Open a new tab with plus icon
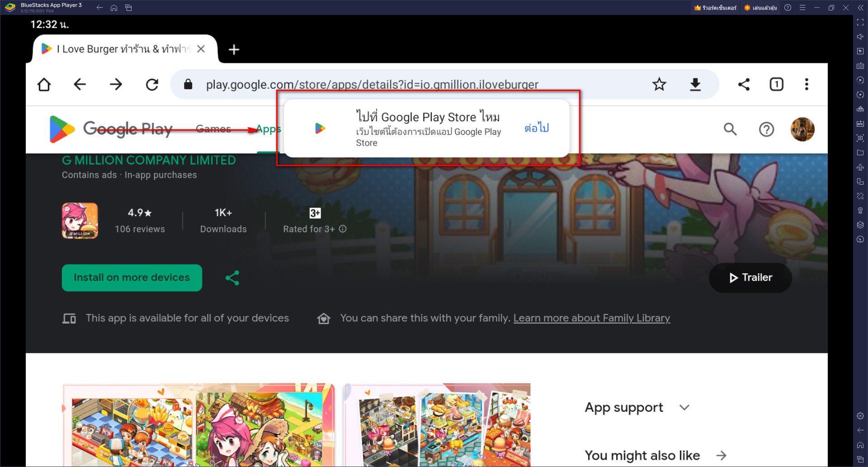The width and height of the screenshot is (868, 467). [234, 49]
